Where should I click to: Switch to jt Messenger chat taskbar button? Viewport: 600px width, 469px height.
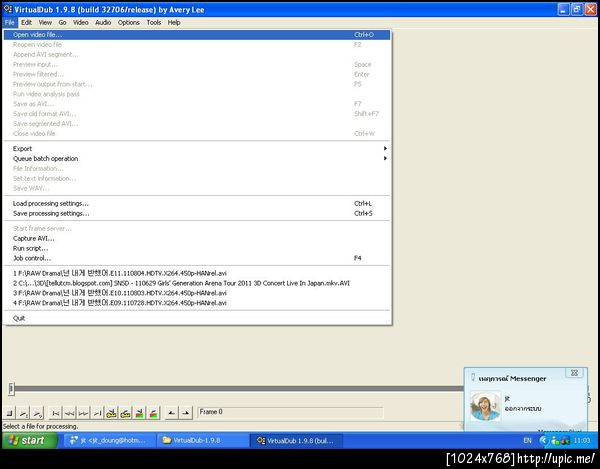click(x=111, y=440)
